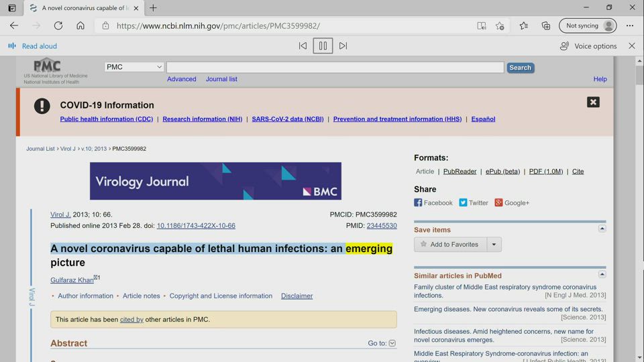644x362 pixels.
Task: Collapse the Save items section
Action: 602,229
